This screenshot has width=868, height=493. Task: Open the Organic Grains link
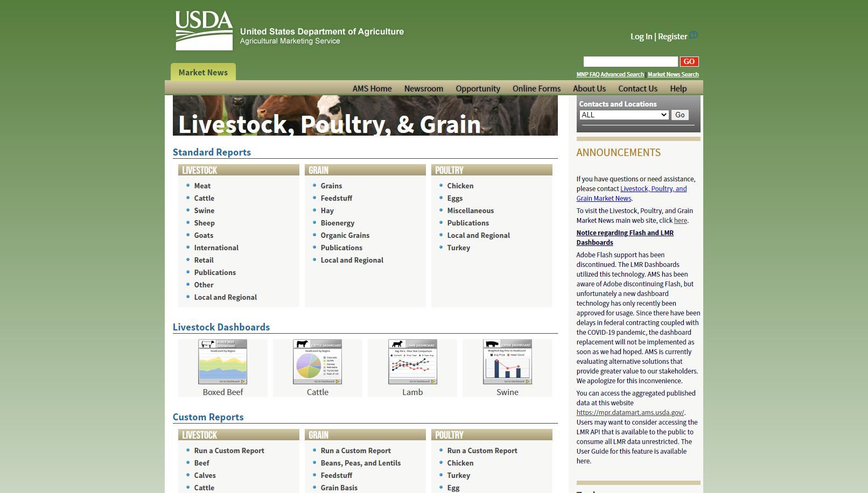click(x=345, y=235)
